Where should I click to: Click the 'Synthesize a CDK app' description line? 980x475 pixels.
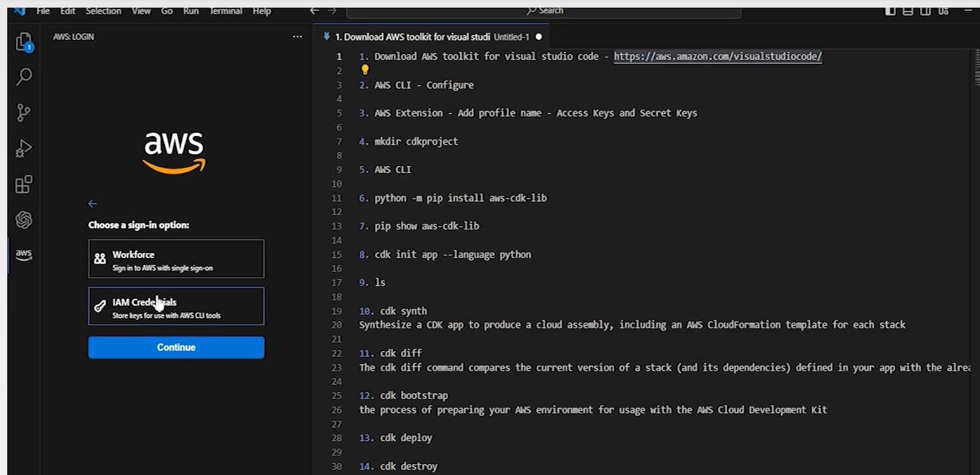(632, 325)
